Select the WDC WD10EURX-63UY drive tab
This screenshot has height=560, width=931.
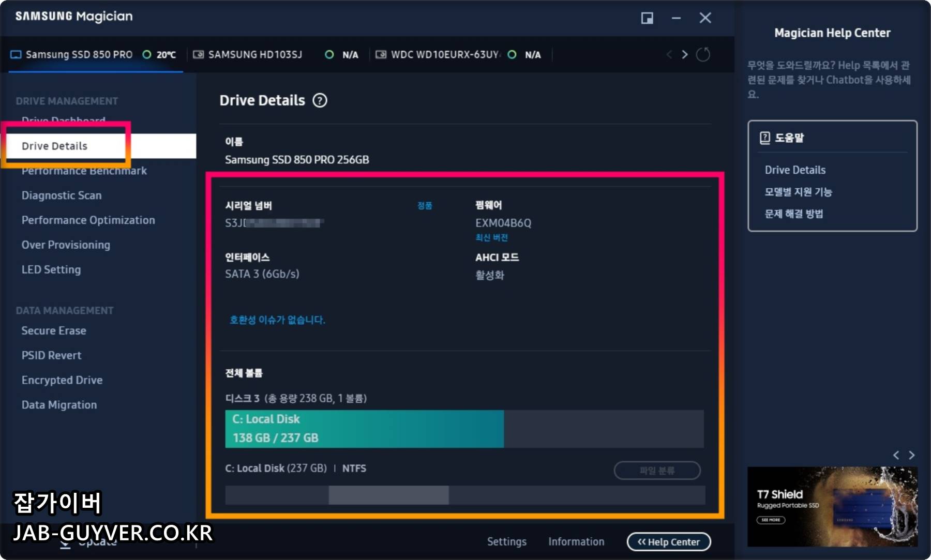(460, 54)
